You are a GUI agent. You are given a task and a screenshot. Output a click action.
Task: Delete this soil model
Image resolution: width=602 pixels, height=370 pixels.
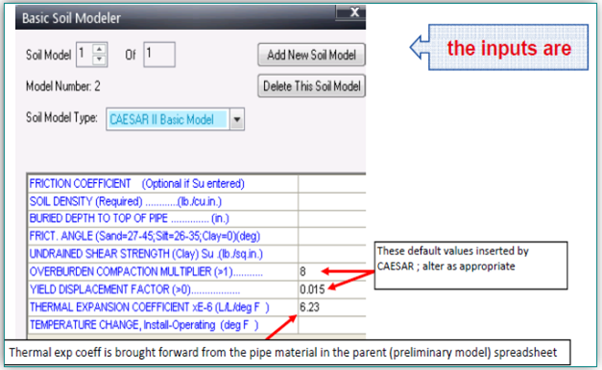pyautogui.click(x=311, y=86)
